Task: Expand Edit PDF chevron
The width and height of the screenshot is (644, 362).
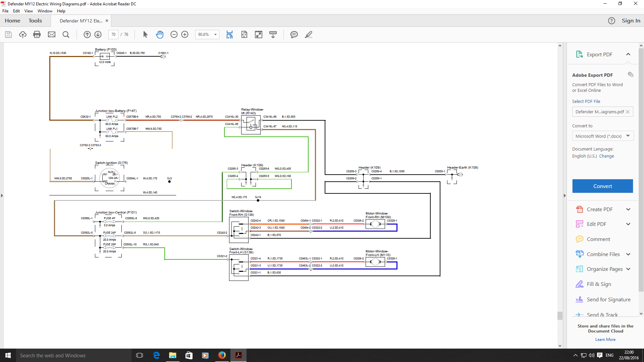Action: (628, 224)
